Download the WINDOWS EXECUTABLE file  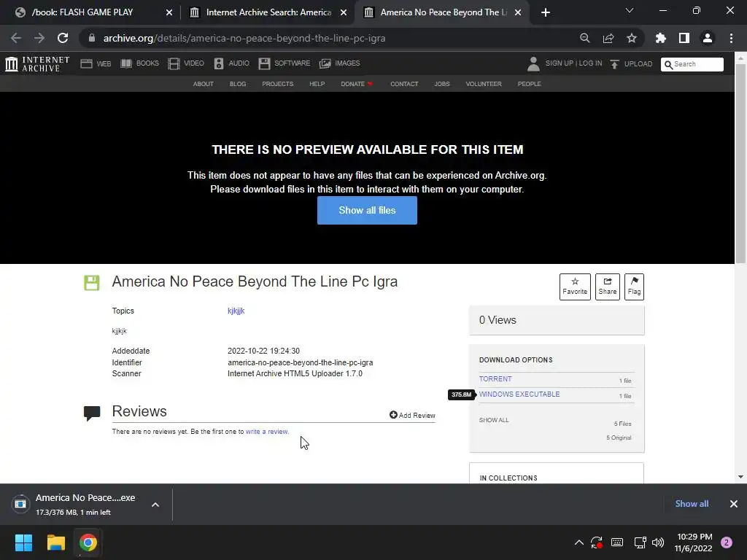pos(519,394)
